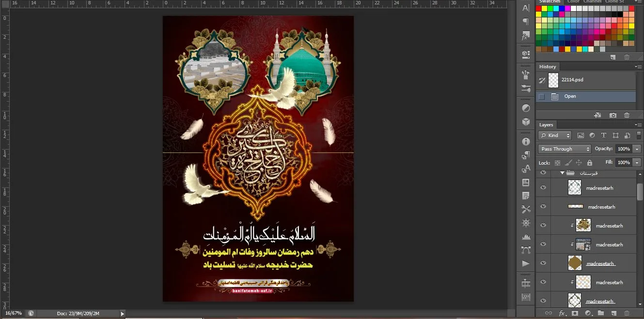
Task: Collapse the قبرستان layer group
Action: click(x=563, y=172)
